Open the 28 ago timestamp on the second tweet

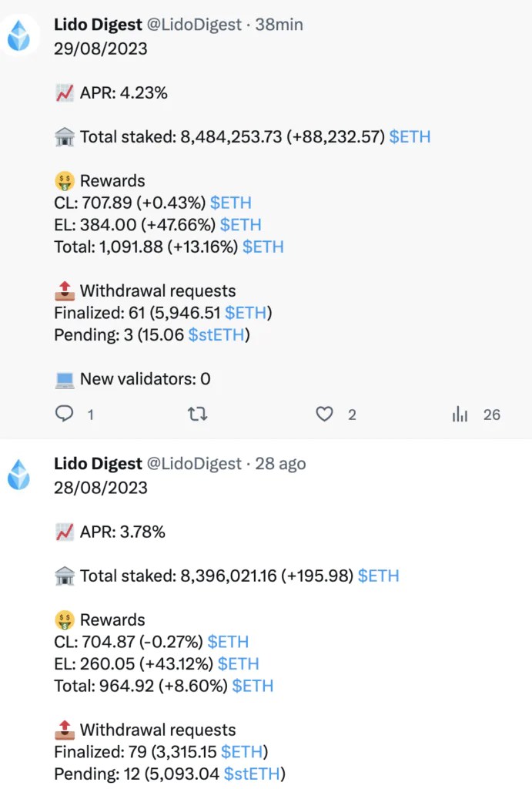[x=280, y=463]
